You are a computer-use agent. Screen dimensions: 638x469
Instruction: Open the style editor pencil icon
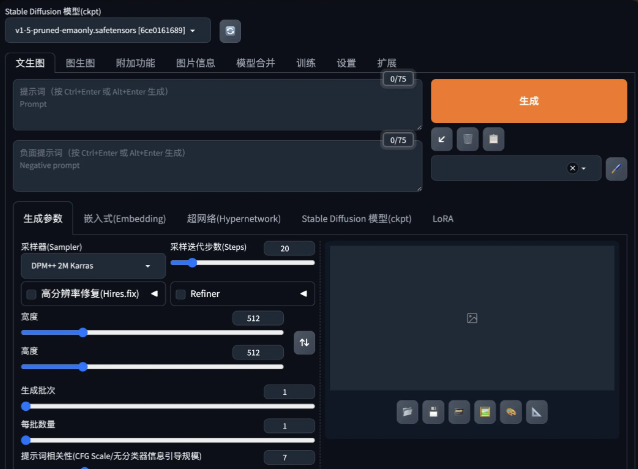(616, 168)
